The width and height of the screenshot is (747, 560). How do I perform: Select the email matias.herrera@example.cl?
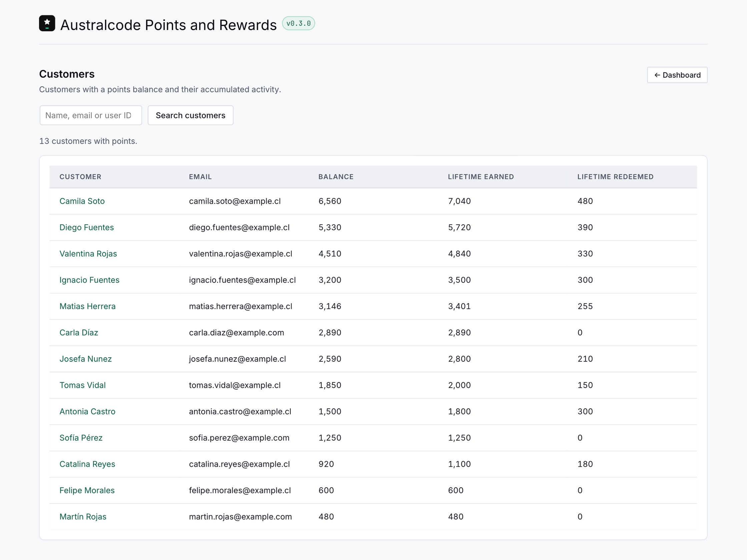tap(240, 306)
